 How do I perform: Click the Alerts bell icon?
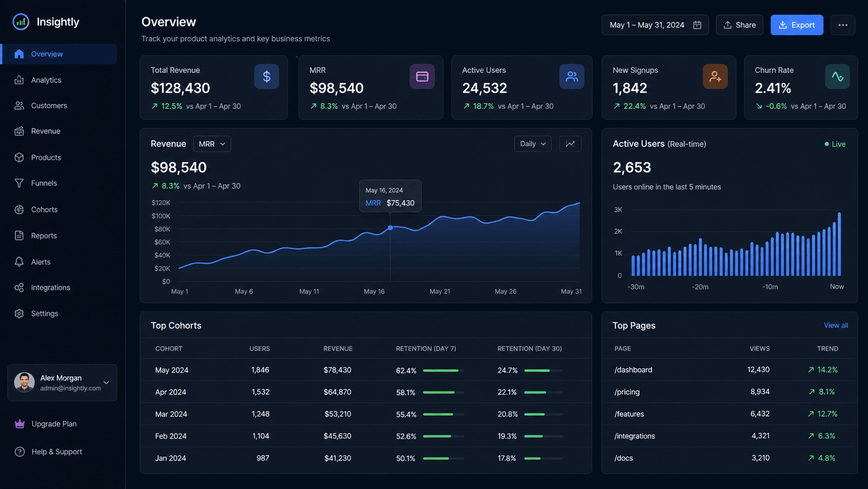click(19, 262)
